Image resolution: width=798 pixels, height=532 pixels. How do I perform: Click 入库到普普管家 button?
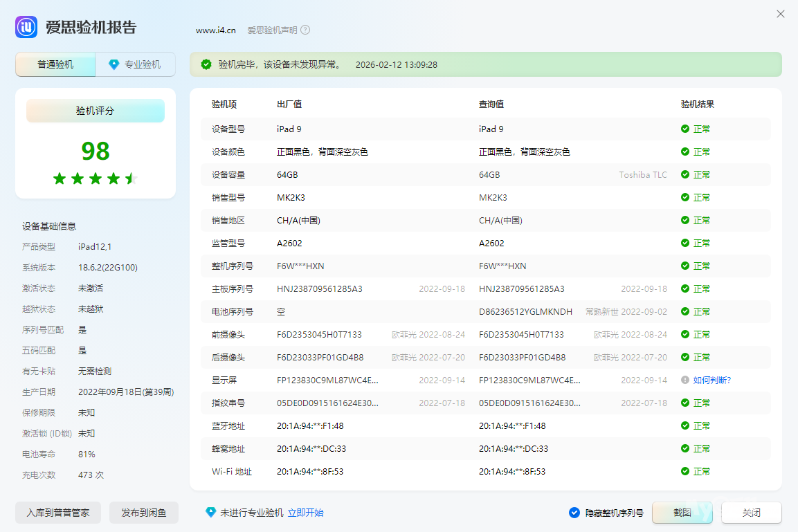58,513
